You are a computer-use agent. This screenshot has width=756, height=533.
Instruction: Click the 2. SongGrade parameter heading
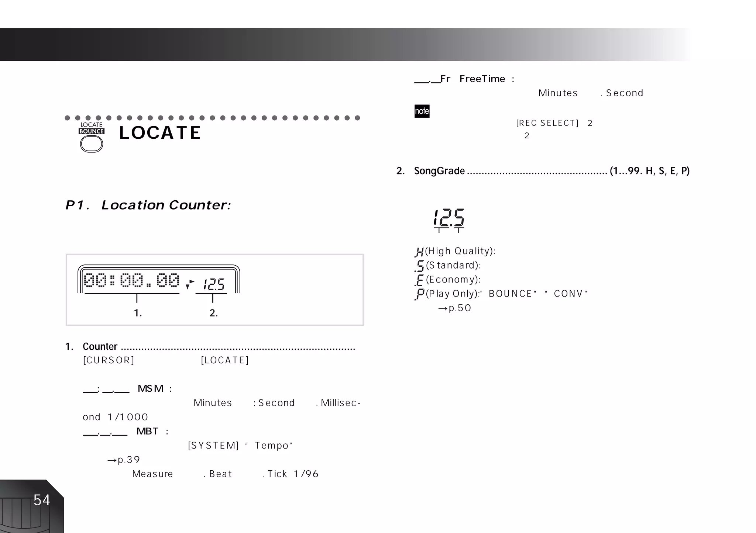pyautogui.click(x=439, y=171)
